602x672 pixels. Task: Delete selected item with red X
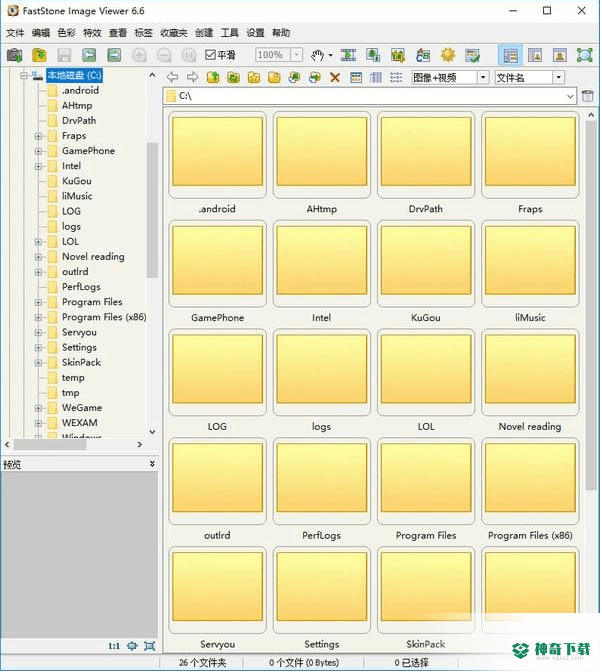coord(335,78)
